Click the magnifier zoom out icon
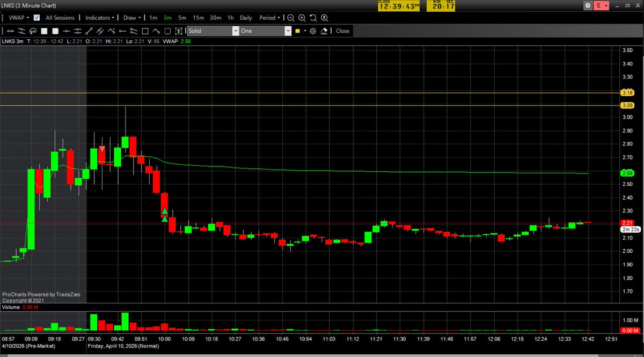The image size is (644, 357). (x=291, y=18)
